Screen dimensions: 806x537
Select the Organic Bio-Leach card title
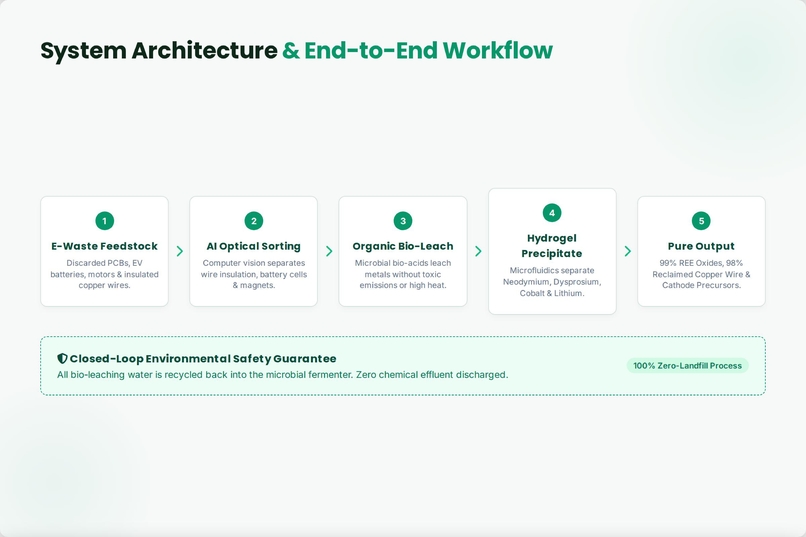(403, 246)
